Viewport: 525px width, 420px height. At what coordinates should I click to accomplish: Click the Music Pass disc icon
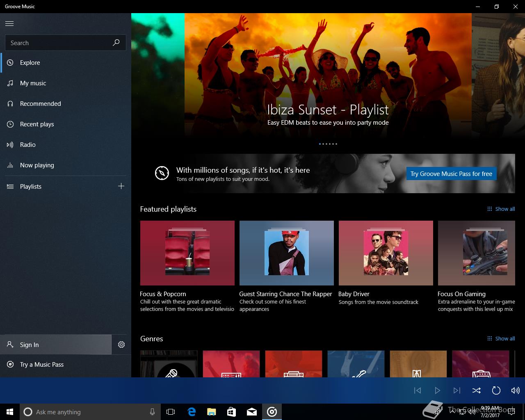10,365
